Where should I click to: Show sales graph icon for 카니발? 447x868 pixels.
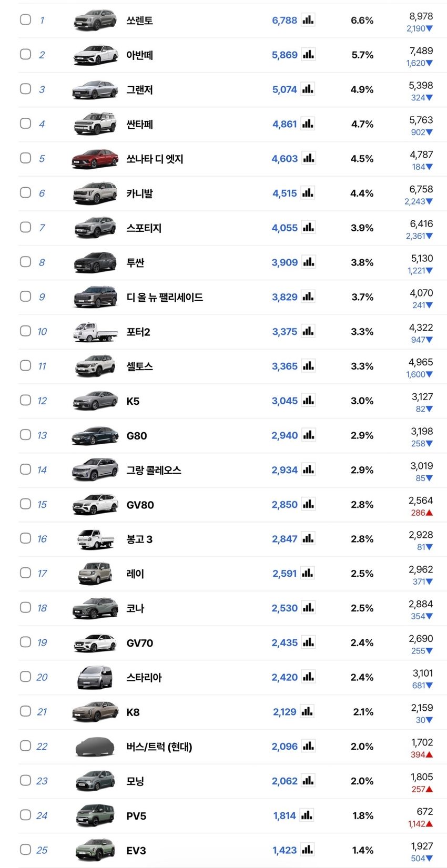pos(308,193)
